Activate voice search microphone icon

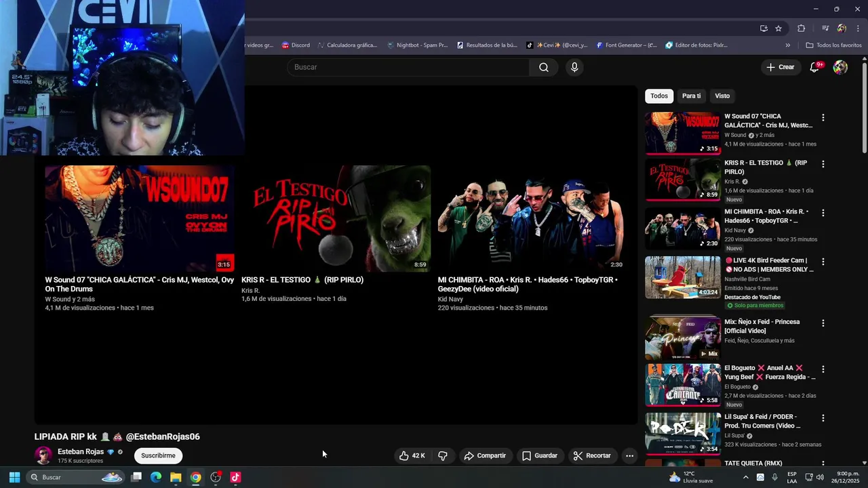click(574, 67)
